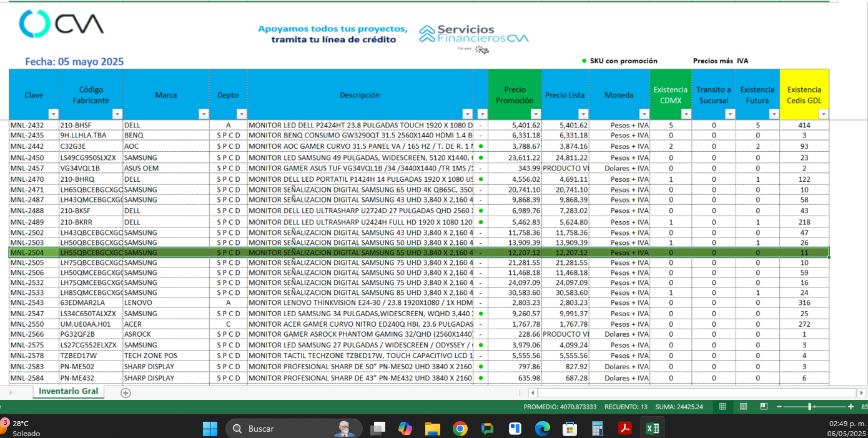Open the Depto column filter dropdown
The height and width of the screenshot is (438, 868).
click(242, 114)
